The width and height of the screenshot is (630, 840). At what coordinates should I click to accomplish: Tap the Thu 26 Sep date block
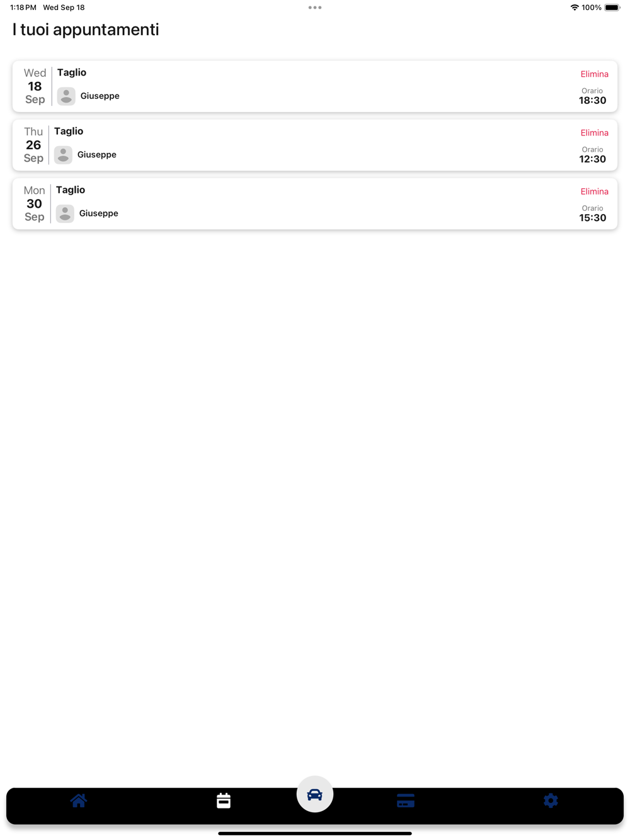(33, 145)
